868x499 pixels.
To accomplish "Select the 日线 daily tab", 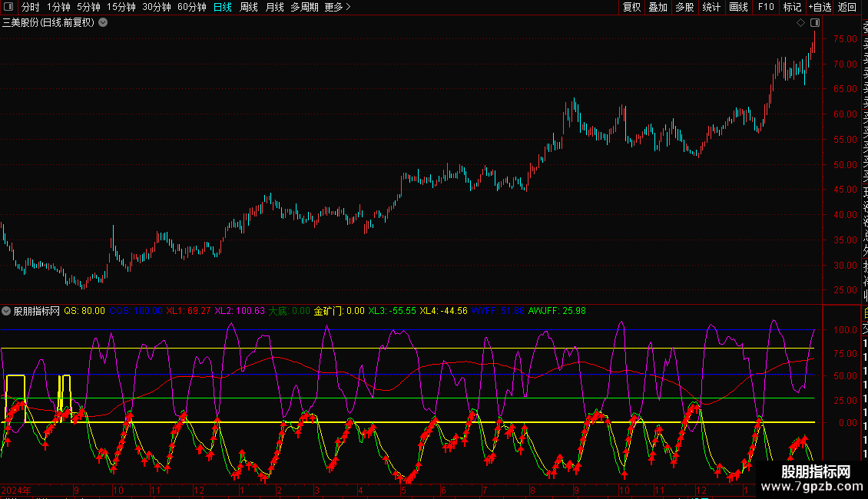I will [223, 7].
